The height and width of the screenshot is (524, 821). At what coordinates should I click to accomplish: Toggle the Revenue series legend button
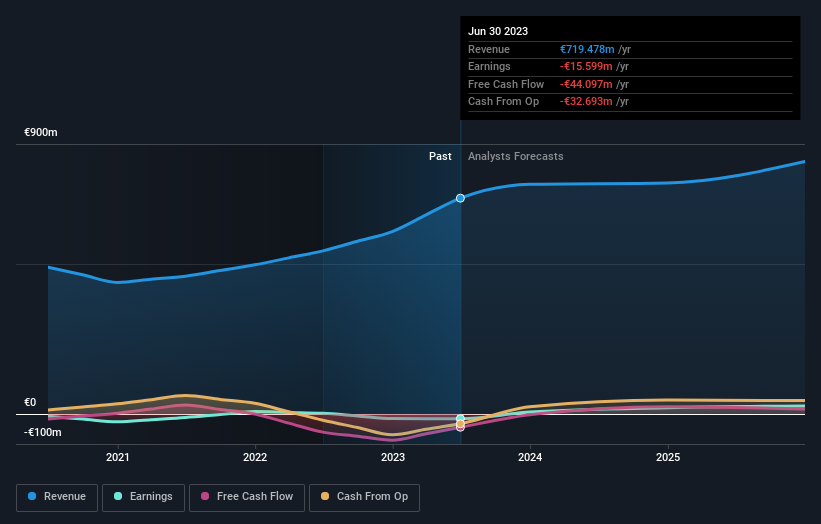[57, 497]
